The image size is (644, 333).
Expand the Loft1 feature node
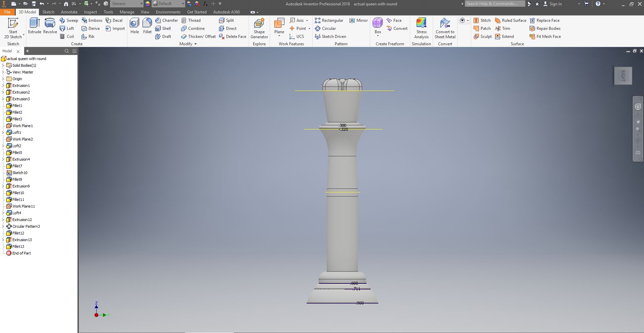pos(3,132)
